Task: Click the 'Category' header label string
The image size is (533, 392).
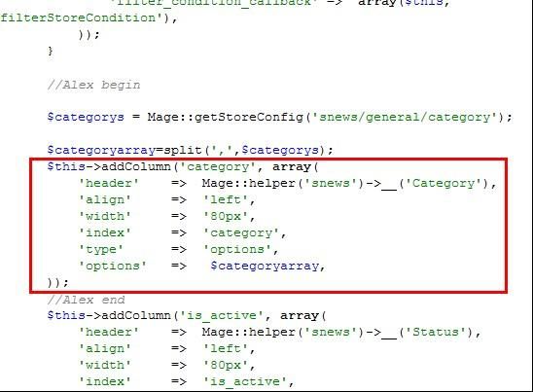Action: 444,183
